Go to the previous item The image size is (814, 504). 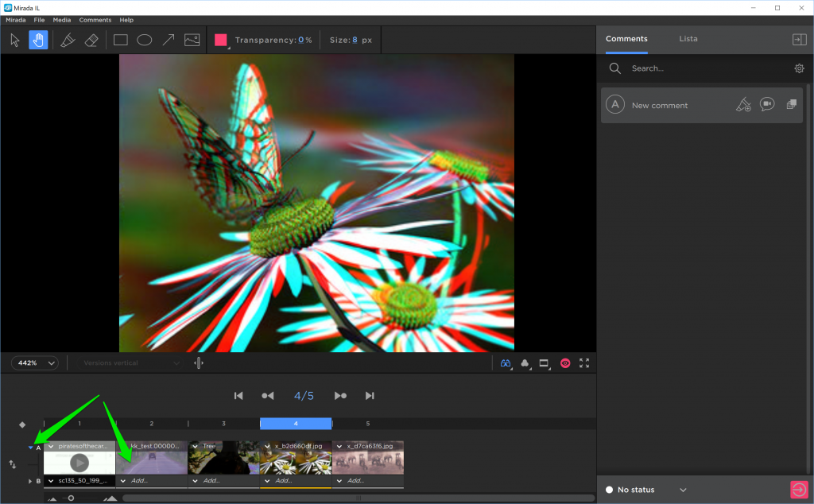(268, 396)
